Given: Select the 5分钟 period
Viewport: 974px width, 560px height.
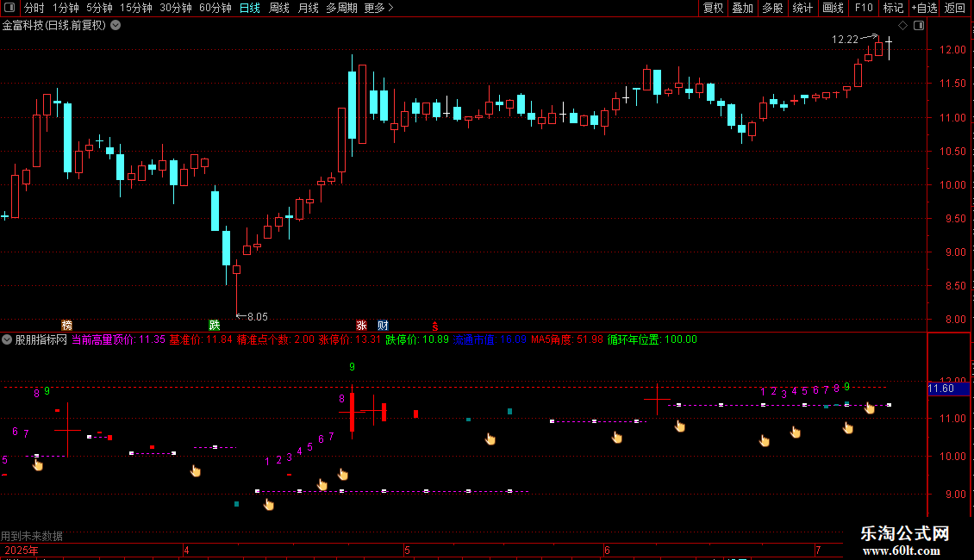Looking at the screenshot, I should 99,8.
